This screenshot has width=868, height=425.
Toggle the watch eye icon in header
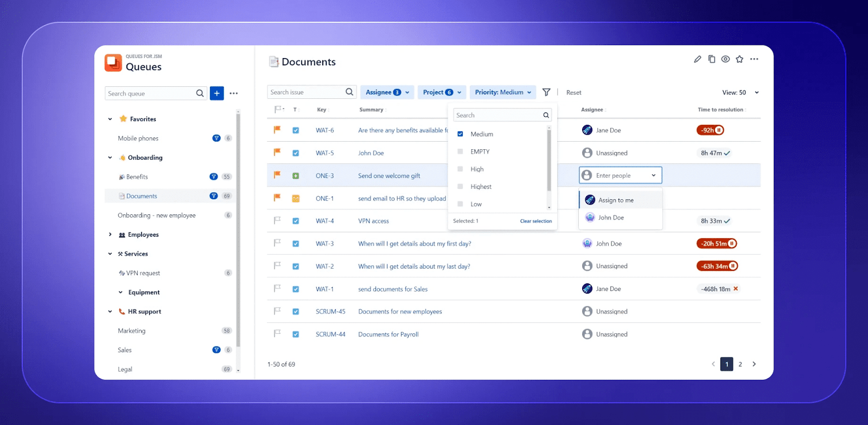725,59
